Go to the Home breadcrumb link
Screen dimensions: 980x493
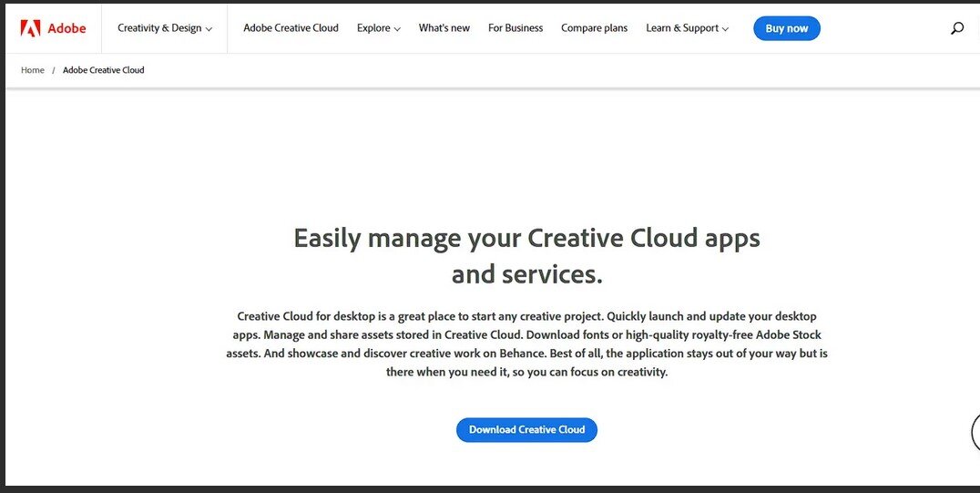click(x=33, y=70)
